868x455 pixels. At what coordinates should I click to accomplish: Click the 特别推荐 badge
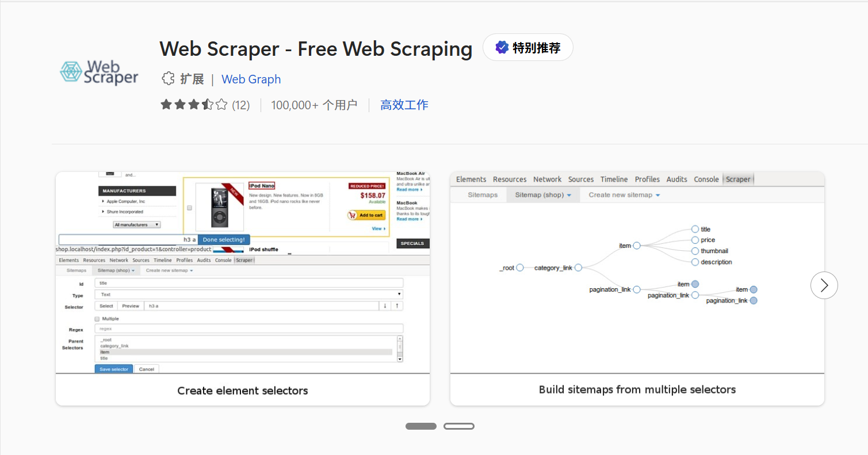[x=528, y=48]
